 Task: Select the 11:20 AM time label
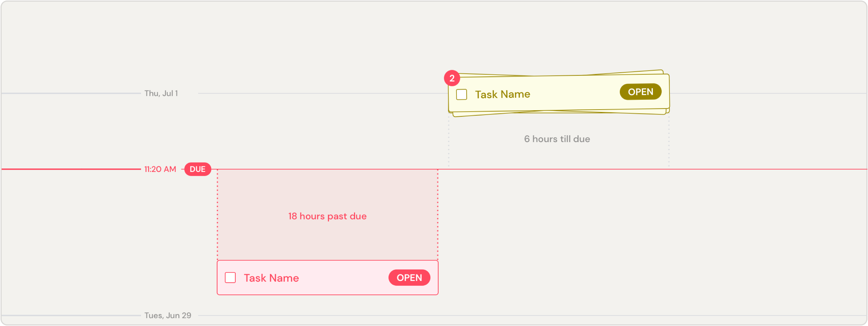pos(160,169)
